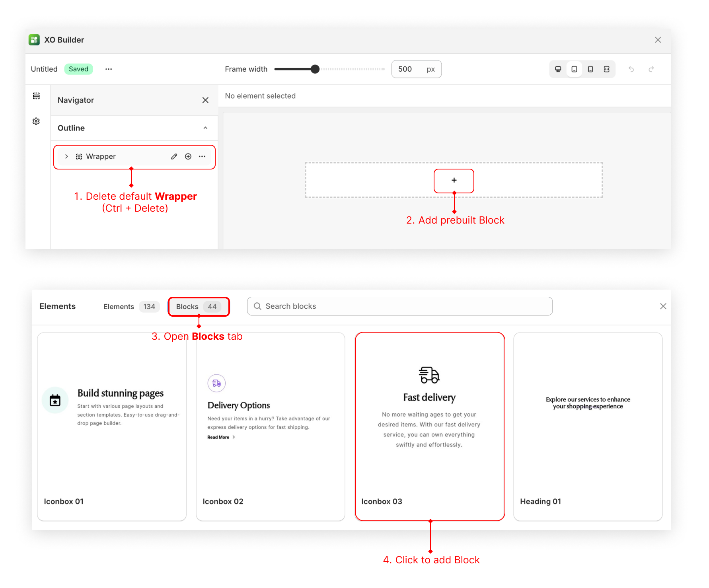Open the Navigator layers icon in sidebar
This screenshot has width=709, height=588.
[36, 96]
